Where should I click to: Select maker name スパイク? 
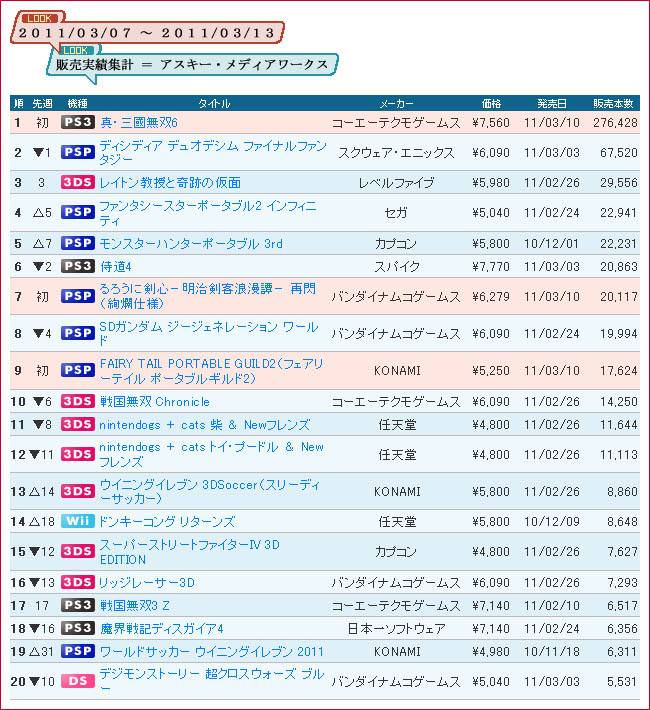click(x=396, y=267)
